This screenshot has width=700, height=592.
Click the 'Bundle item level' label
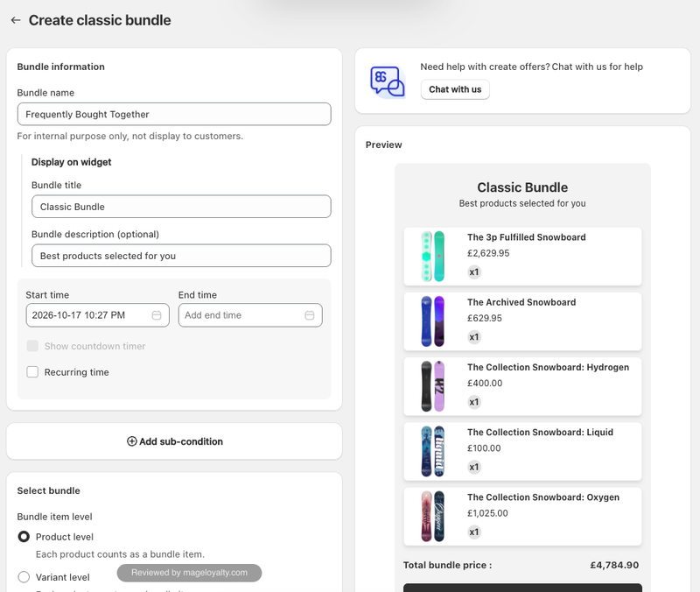pos(55,517)
